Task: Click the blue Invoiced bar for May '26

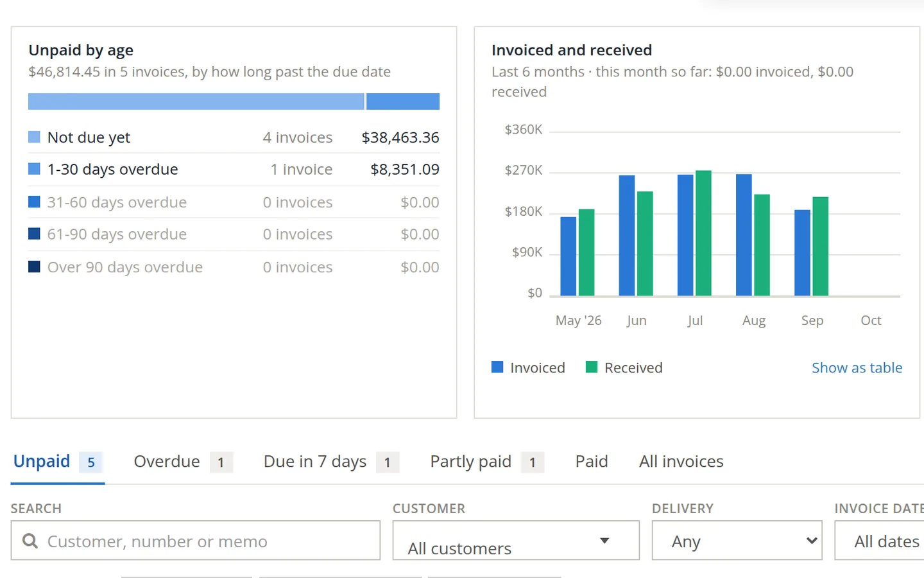Action: tap(569, 256)
